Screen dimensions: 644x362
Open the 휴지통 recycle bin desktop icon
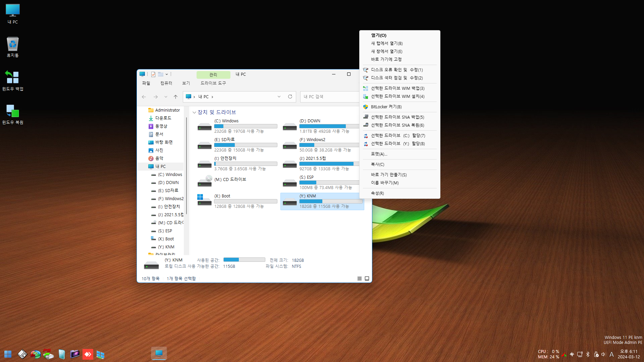pyautogui.click(x=13, y=47)
